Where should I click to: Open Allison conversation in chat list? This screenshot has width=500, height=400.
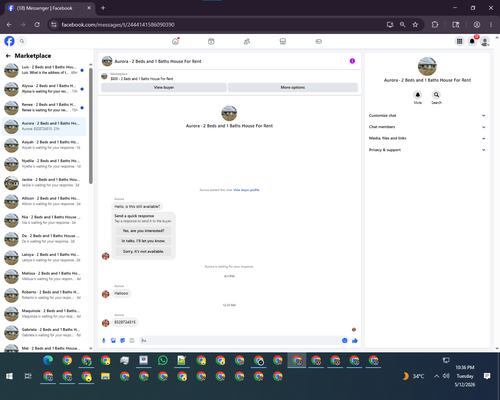[44, 201]
